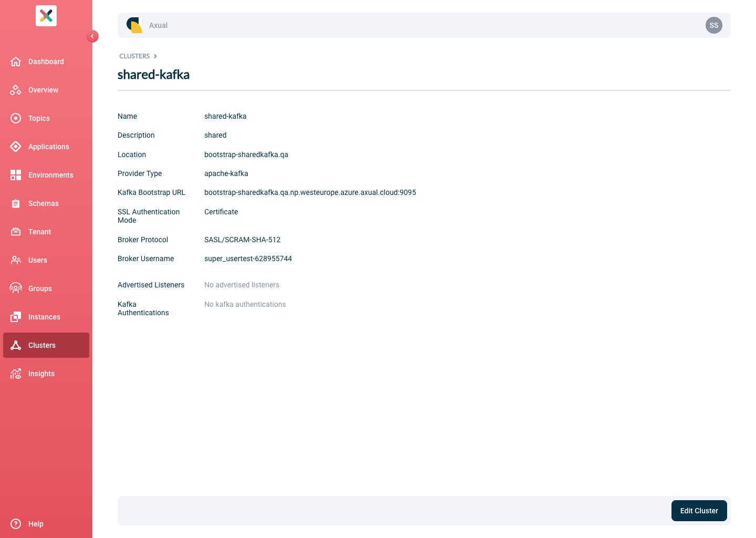
Task: Click Broker Username value super_usertest-628955744
Action: 248,258
